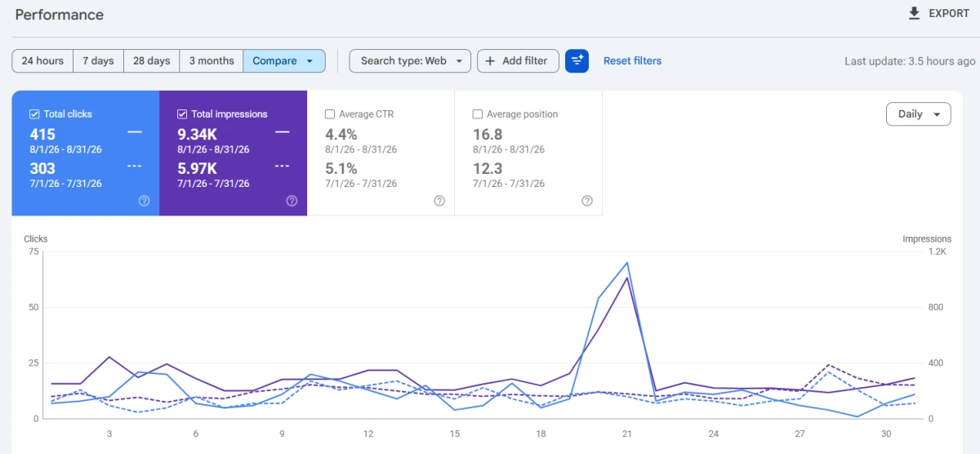
Task: Click the EXPORT button label
Action: point(949,14)
